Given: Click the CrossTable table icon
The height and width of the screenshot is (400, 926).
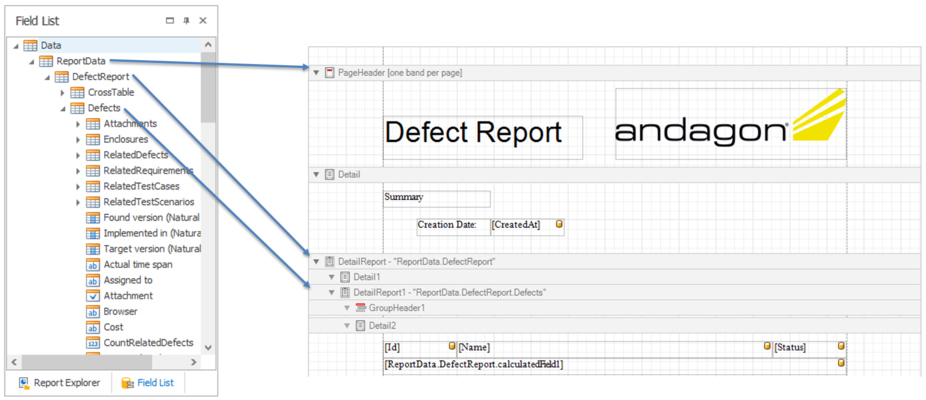Looking at the screenshot, I should tap(77, 93).
